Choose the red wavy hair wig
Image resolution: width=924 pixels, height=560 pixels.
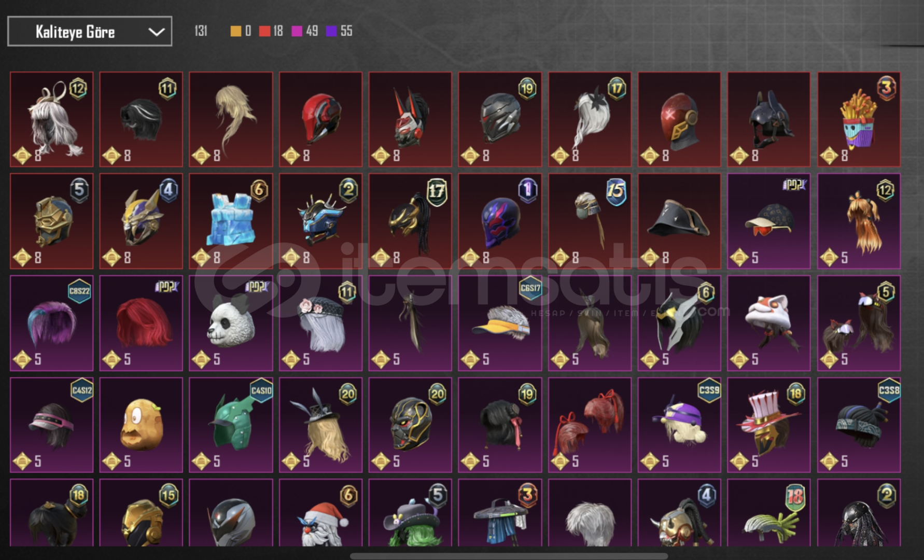click(141, 323)
